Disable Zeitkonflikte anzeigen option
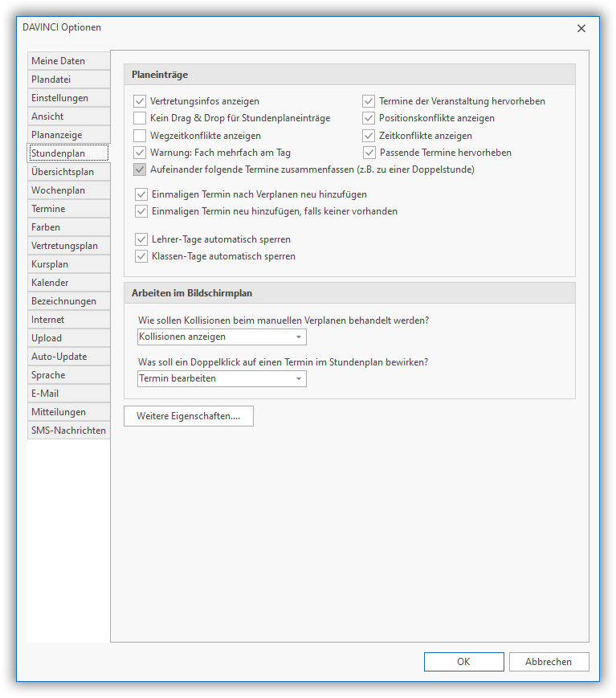 pos(369,136)
